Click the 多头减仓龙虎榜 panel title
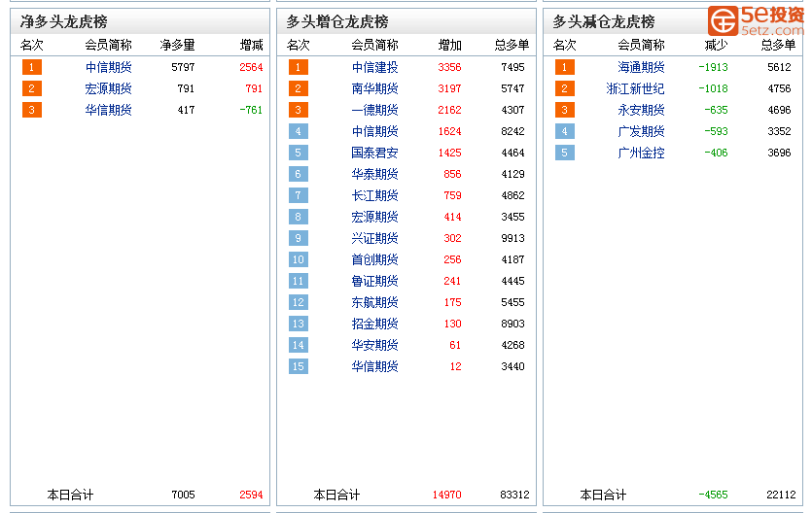 pyautogui.click(x=603, y=21)
